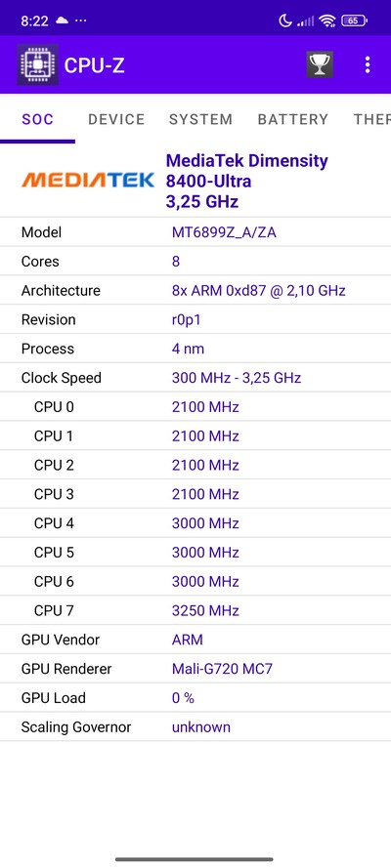The height and width of the screenshot is (868, 391).
Task: Tap the Model MT6899Z_A/ZA row
Action: [x=195, y=232]
